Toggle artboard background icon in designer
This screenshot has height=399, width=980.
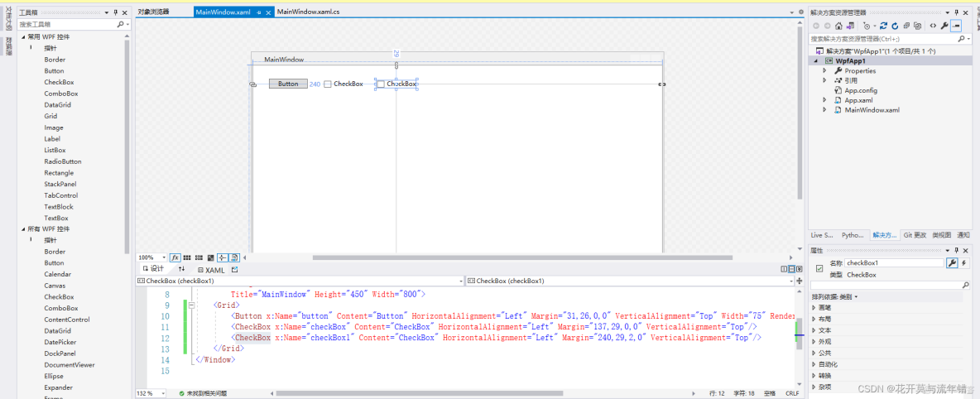[210, 257]
